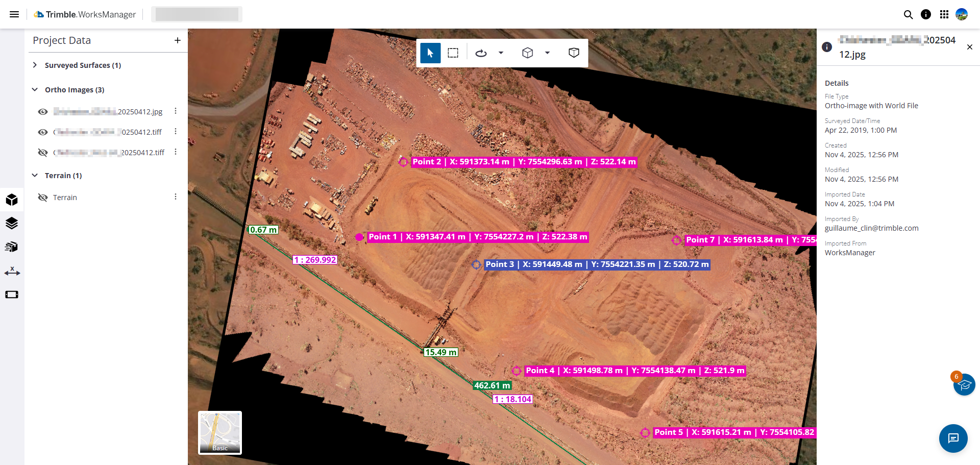
Task: Show the hidden 20250412.tiff ortho image
Action: coord(43,153)
